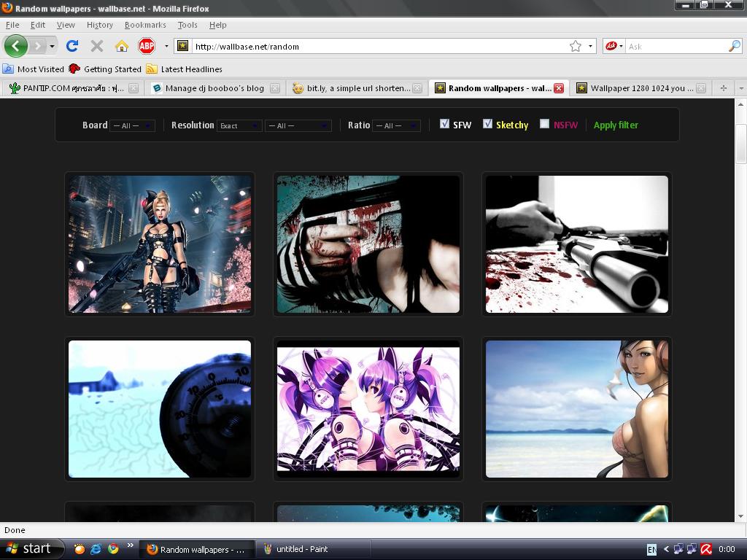
Task: Click the Apply filter link
Action: point(616,125)
